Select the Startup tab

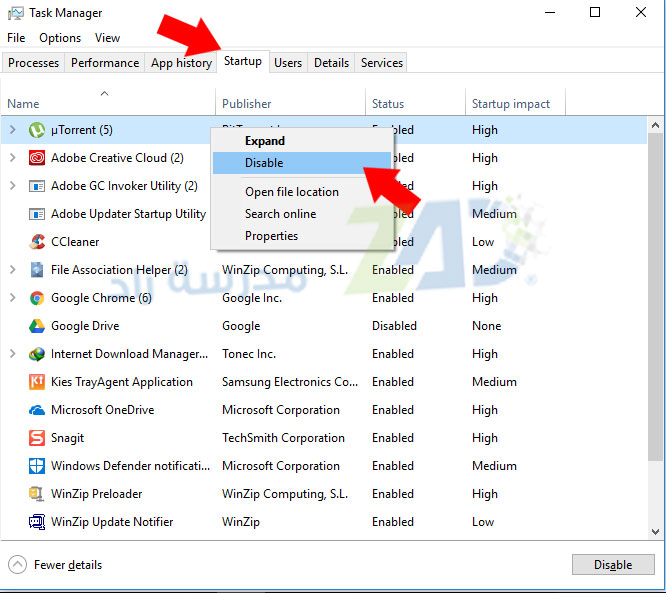click(243, 61)
